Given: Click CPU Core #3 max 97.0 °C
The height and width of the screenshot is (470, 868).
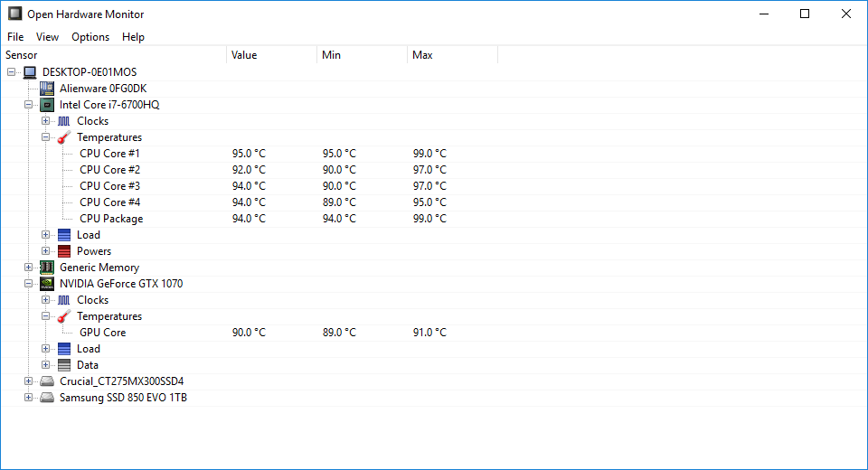Looking at the screenshot, I should pos(429,186).
